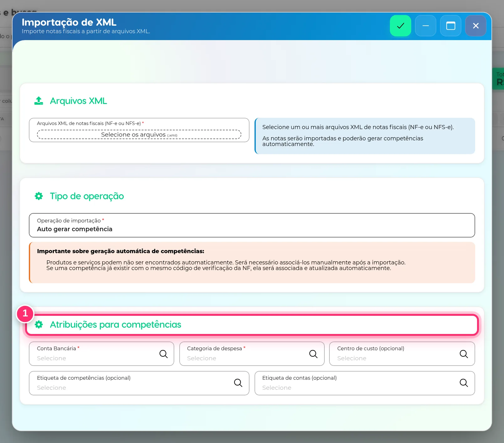Screen dimensions: 504x443
Task: Open the Centro de custo selector field
Action: (x=402, y=354)
